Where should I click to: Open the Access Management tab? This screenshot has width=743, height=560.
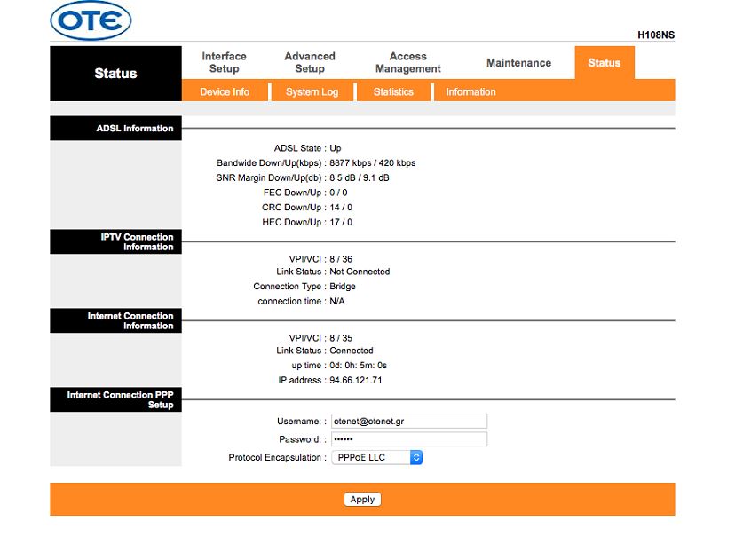(x=408, y=62)
